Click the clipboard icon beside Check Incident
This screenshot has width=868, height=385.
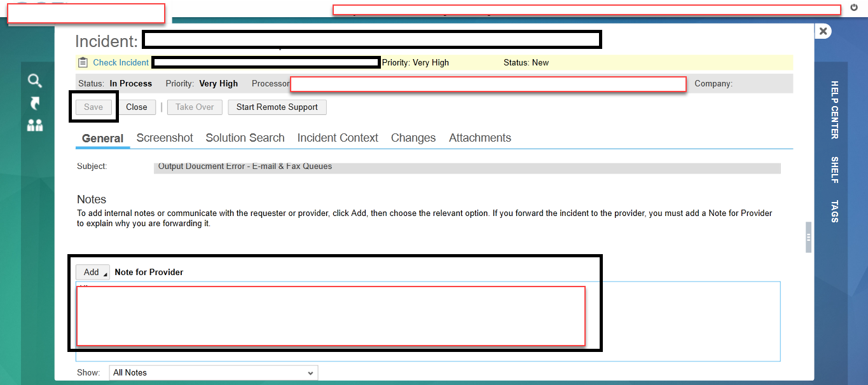click(83, 62)
